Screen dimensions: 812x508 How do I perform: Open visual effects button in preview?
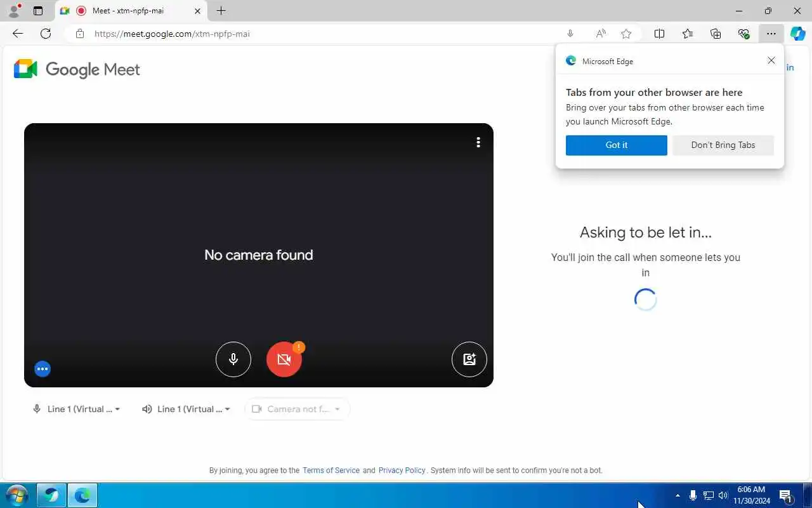(x=469, y=359)
